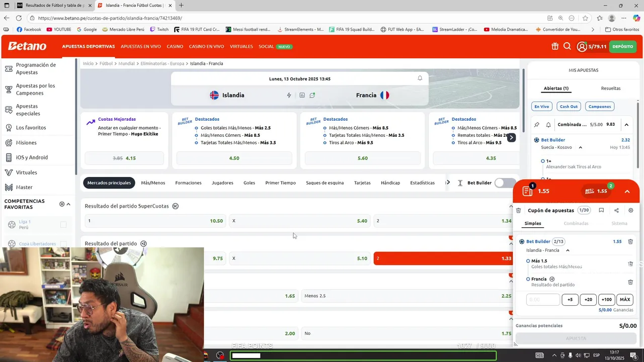Show more market tabs with the arrow
The image size is (644, 362).
[x=448, y=183]
